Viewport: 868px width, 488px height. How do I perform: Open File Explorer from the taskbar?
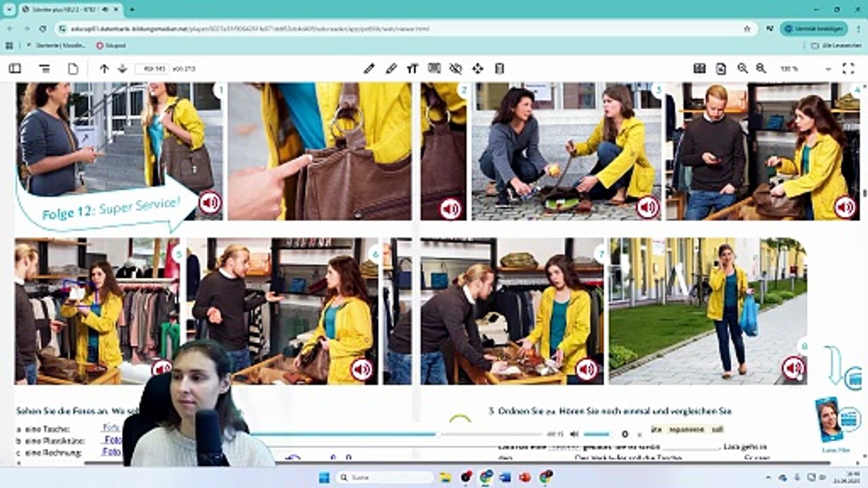pos(446,477)
